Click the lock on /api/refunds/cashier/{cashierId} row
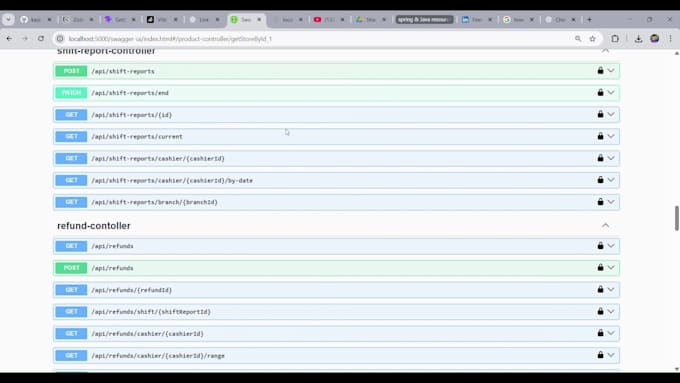The width and height of the screenshot is (680, 383). [600, 333]
